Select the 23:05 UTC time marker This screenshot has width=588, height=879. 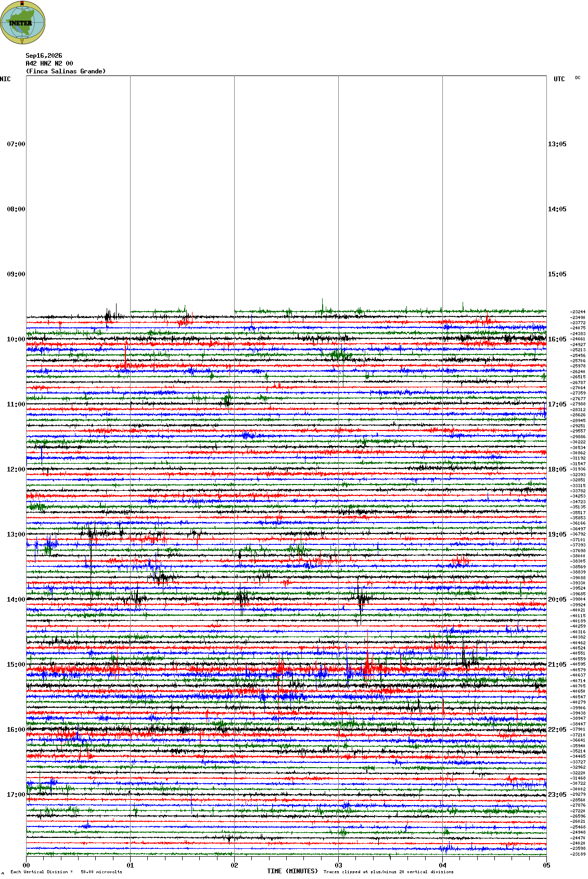(x=557, y=795)
